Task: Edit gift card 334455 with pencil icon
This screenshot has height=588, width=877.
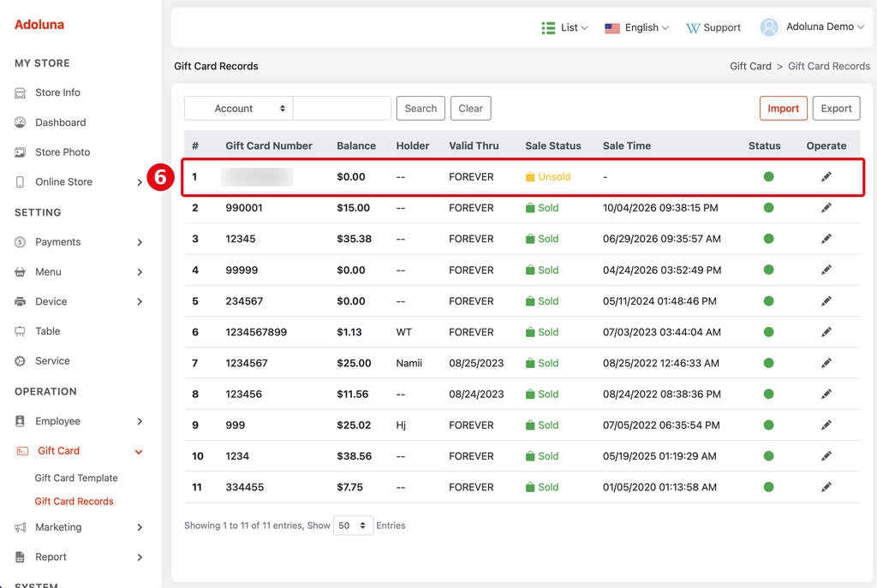Action: (x=826, y=487)
